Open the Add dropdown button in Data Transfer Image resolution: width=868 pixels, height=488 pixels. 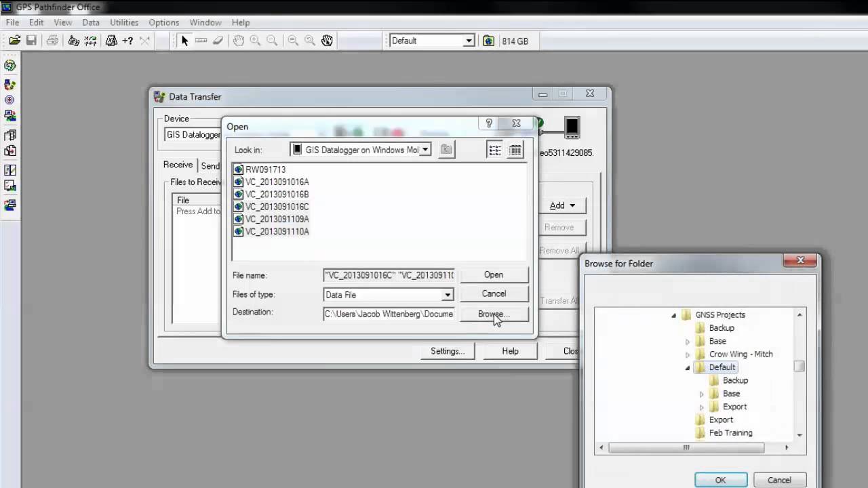tap(563, 205)
